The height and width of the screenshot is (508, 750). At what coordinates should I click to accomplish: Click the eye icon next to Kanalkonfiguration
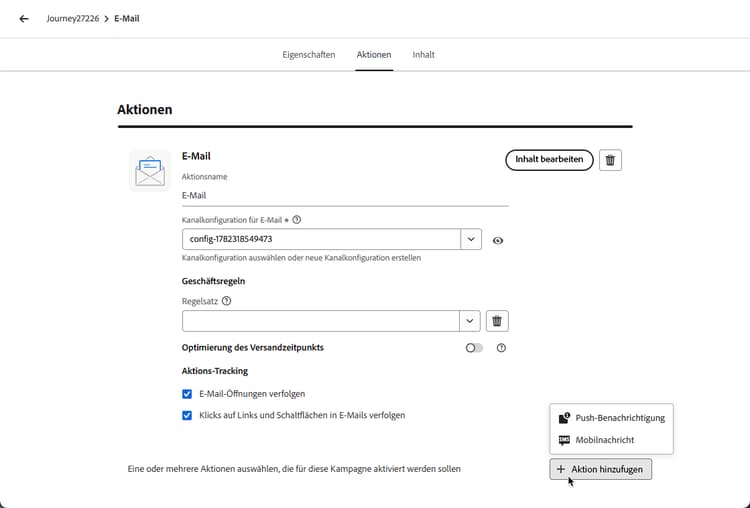[498, 241]
